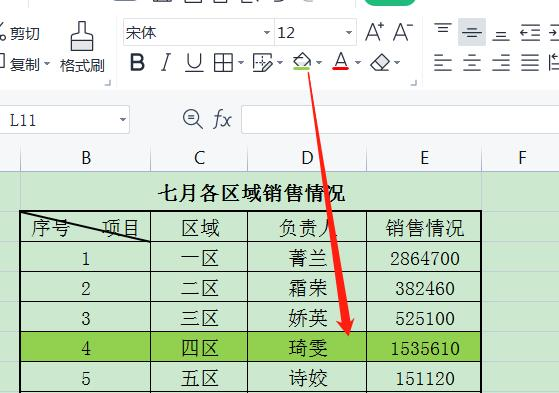This screenshot has height=393, width=559.
Task: Open the Copy (复制) dropdown arrow
Action: click(x=47, y=65)
